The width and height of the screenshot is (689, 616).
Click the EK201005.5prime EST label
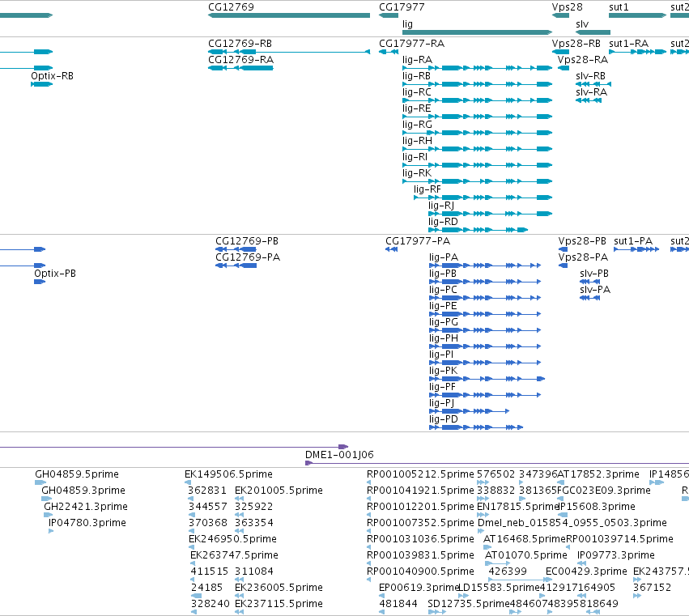(x=279, y=491)
